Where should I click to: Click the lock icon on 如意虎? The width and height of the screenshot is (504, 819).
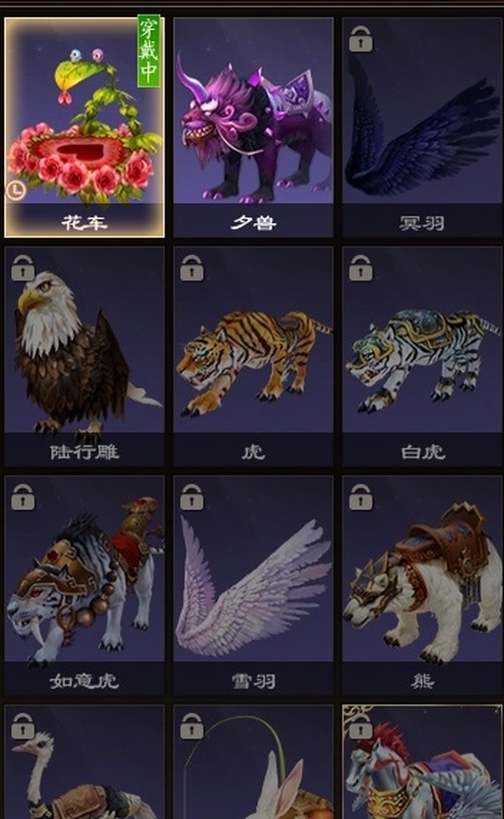click(x=23, y=496)
